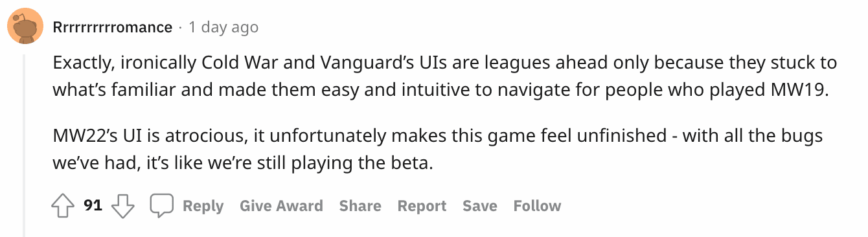Save this comment
This screenshot has width=868, height=237.
click(x=480, y=206)
